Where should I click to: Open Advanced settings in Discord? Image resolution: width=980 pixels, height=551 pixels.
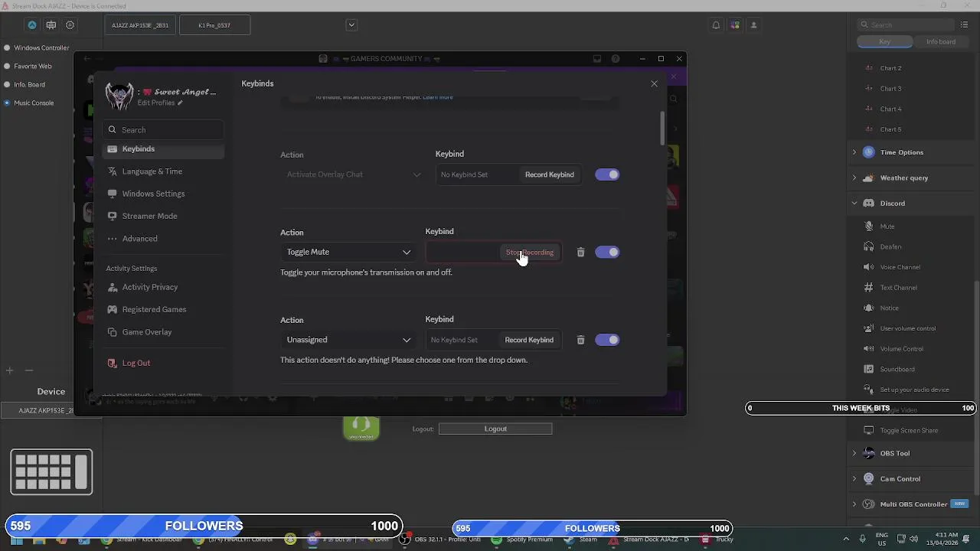162,239
